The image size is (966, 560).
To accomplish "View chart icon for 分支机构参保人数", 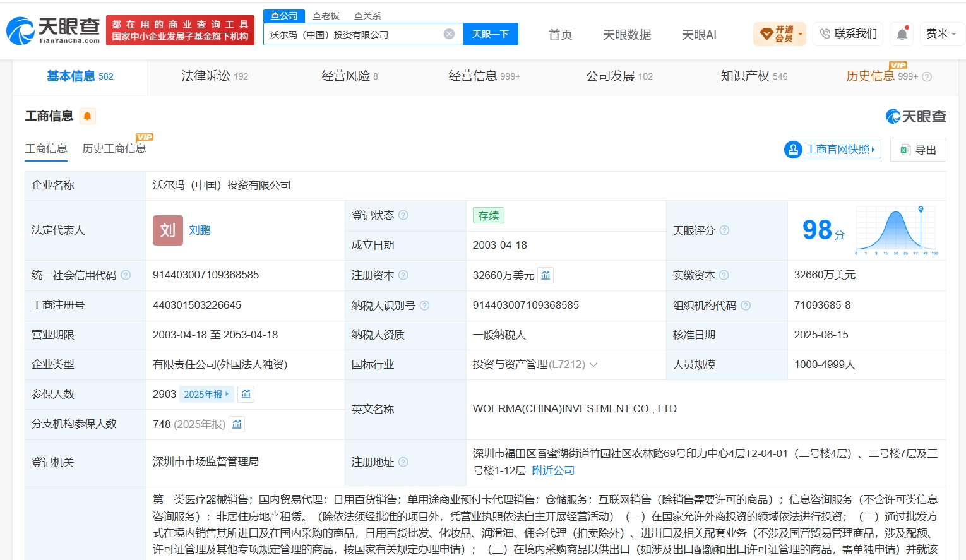I will coord(237,424).
